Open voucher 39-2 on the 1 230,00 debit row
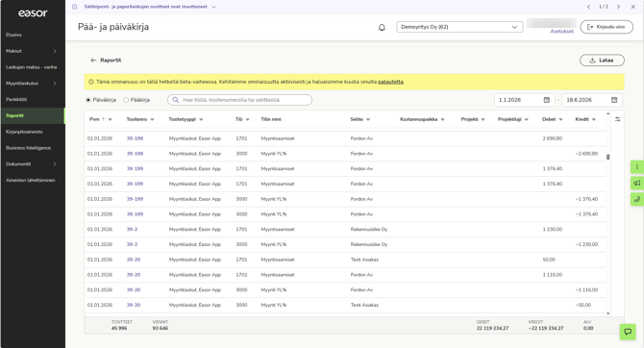This screenshot has height=348, width=644. point(132,229)
